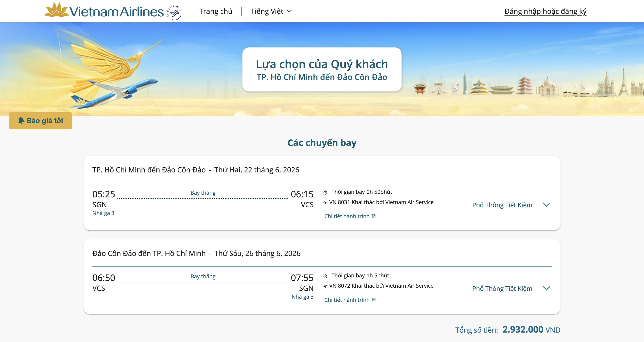Click the bell icon in Báo giá tốt
The image size is (644, 342).
pyautogui.click(x=21, y=120)
